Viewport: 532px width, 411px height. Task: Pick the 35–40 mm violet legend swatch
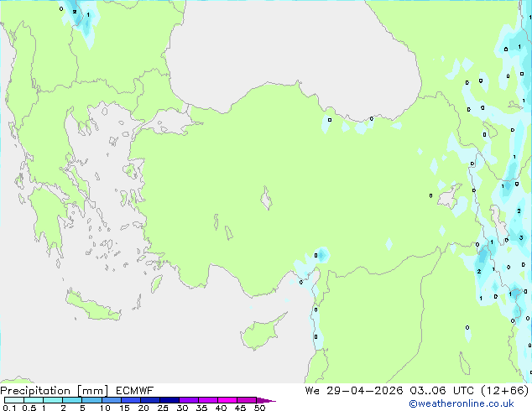(208, 400)
